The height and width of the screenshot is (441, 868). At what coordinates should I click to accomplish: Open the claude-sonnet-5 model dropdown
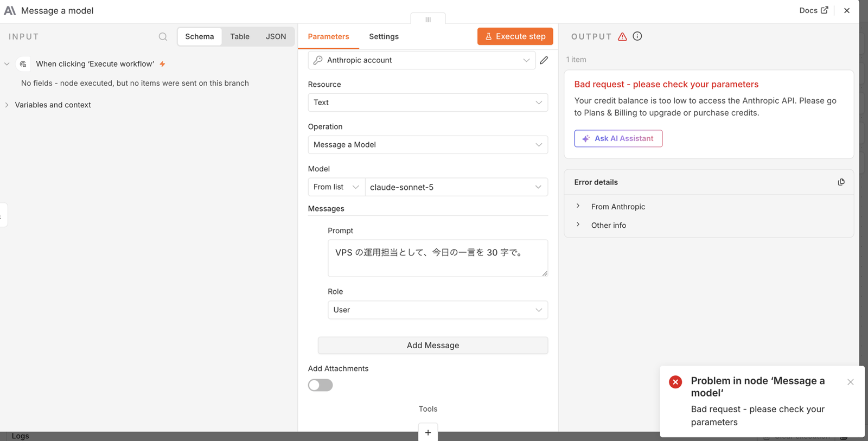[456, 187]
